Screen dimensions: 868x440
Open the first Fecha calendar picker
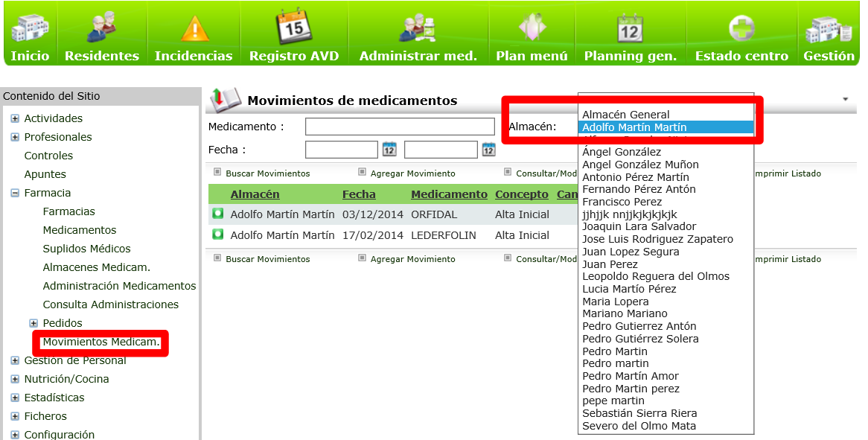tap(389, 150)
